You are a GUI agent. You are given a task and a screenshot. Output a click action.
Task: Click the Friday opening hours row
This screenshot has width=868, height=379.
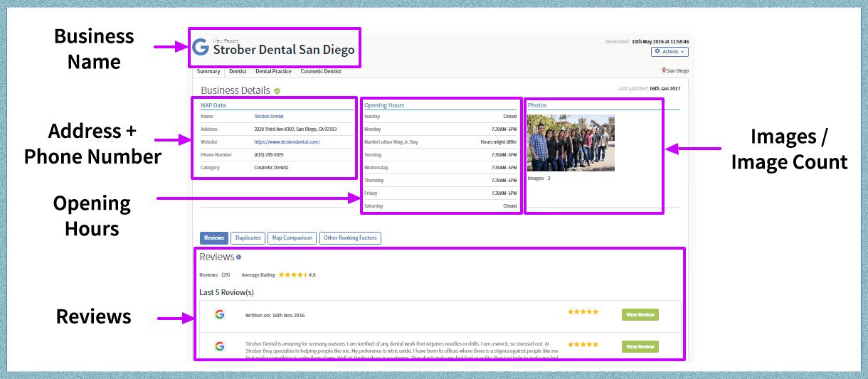click(440, 193)
